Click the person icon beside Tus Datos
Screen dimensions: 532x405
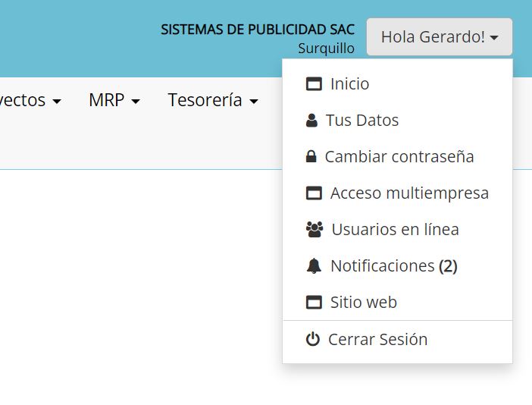click(311, 121)
